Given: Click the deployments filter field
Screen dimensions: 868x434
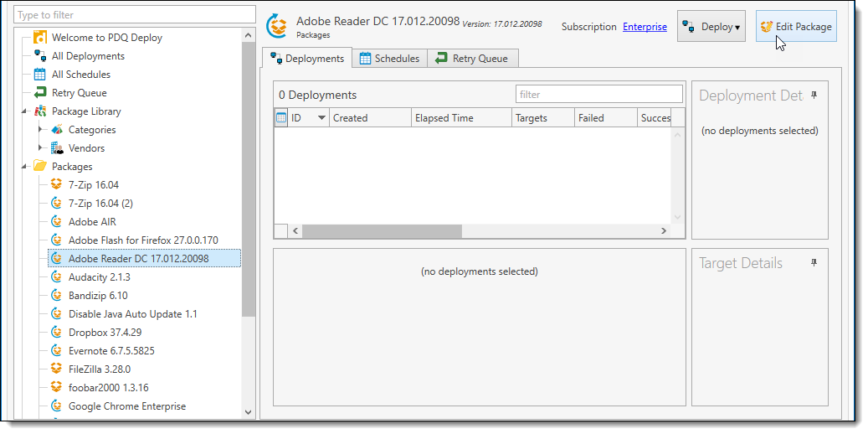Looking at the screenshot, I should point(599,94).
